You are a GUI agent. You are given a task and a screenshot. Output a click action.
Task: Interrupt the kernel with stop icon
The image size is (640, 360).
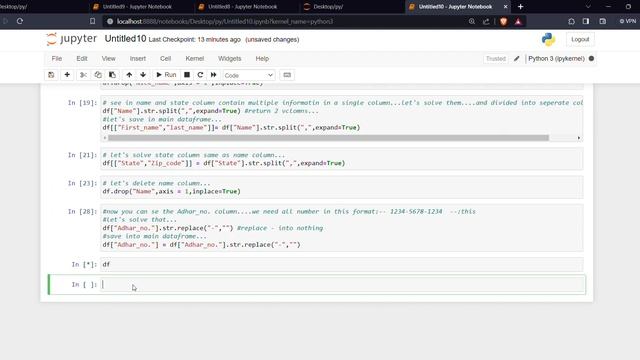point(187,75)
